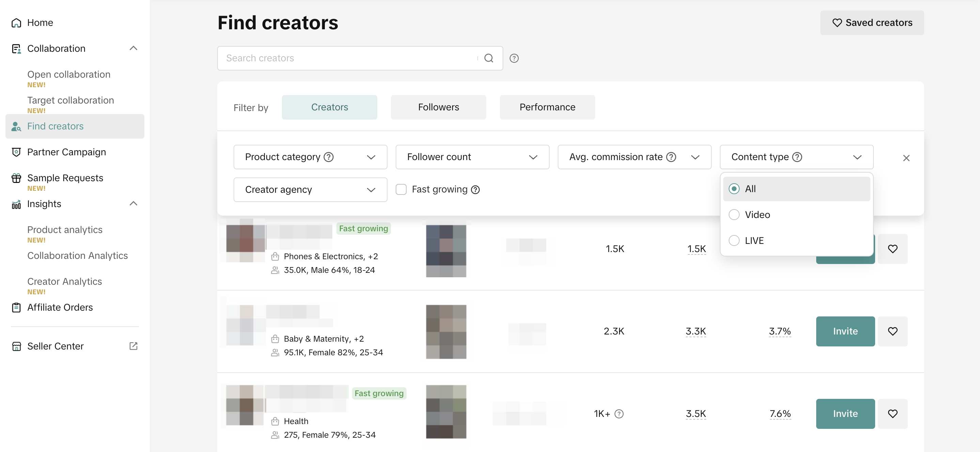Choose the LIVE radio option
The height and width of the screenshot is (452, 980).
(734, 240)
